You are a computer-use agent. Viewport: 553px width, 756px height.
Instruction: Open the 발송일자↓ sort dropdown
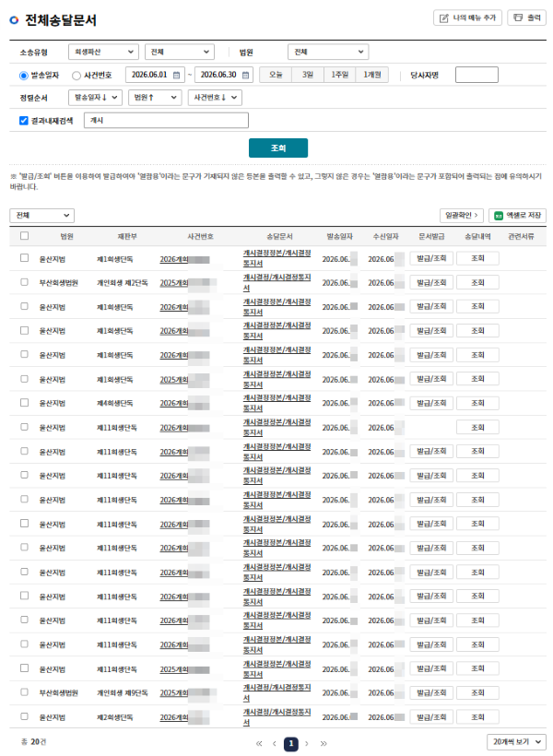[96, 98]
